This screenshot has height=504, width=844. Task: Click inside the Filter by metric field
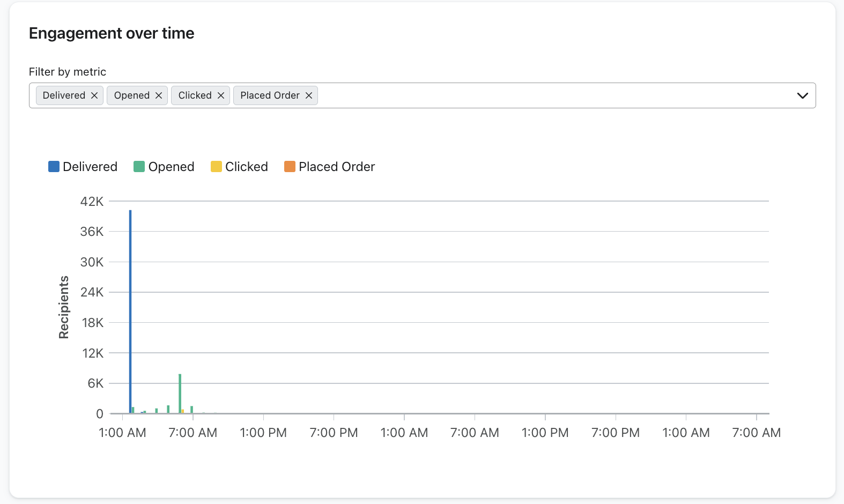point(536,95)
